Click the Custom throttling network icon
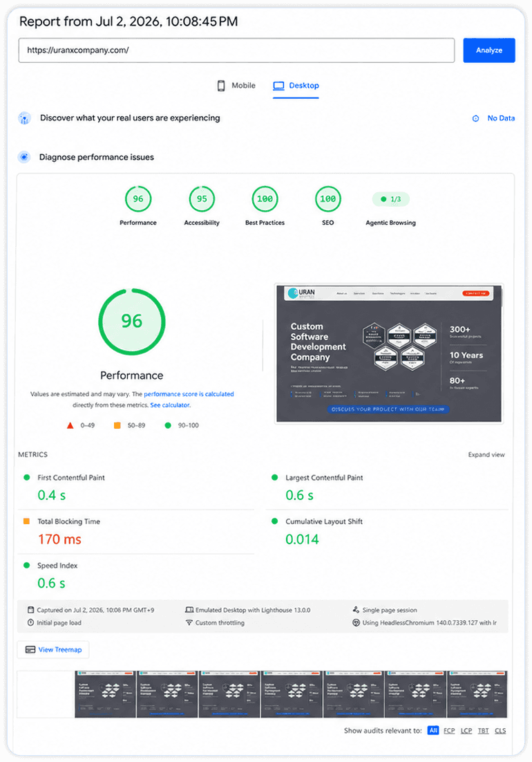Screen dimensions: 532x762 point(189,622)
